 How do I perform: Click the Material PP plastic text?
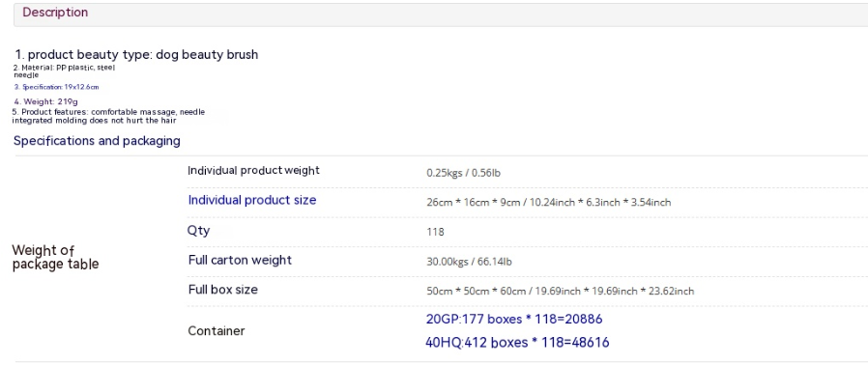[x=64, y=71]
